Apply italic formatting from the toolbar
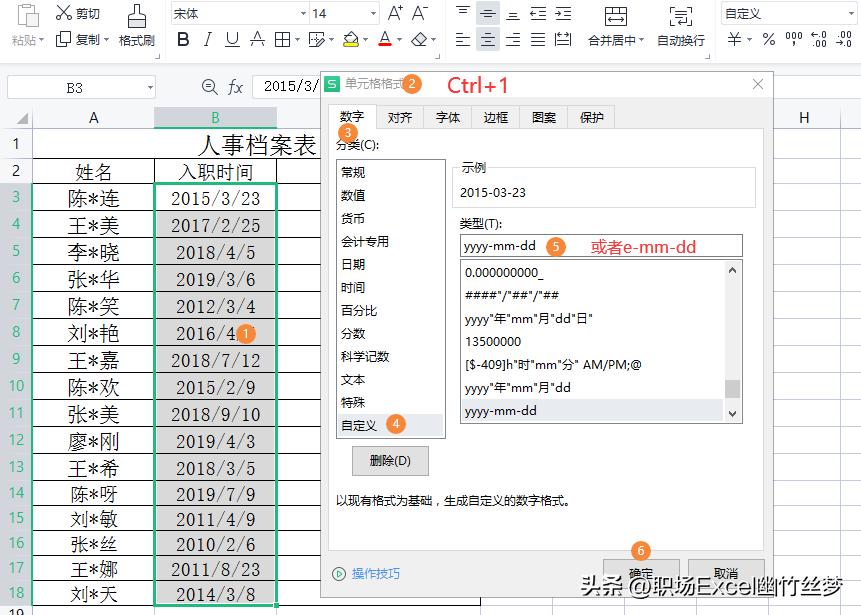 coord(206,41)
